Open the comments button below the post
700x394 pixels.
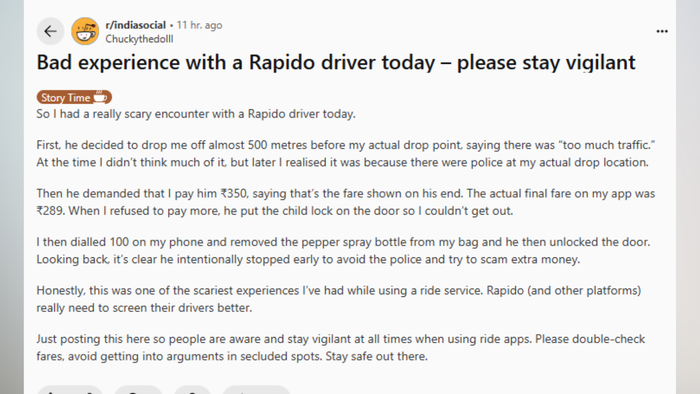pyautogui.click(x=138, y=390)
